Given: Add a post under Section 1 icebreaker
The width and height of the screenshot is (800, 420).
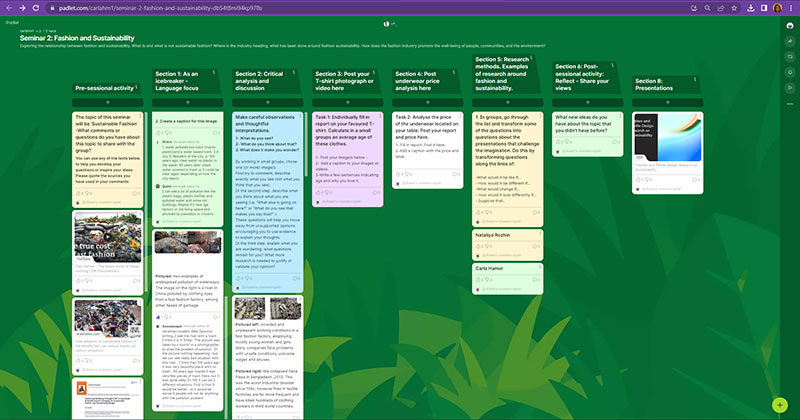Looking at the screenshot, I should 188,103.
